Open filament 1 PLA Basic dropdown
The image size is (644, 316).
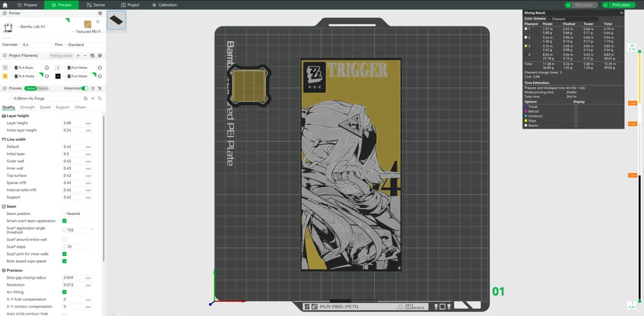click(x=26, y=68)
